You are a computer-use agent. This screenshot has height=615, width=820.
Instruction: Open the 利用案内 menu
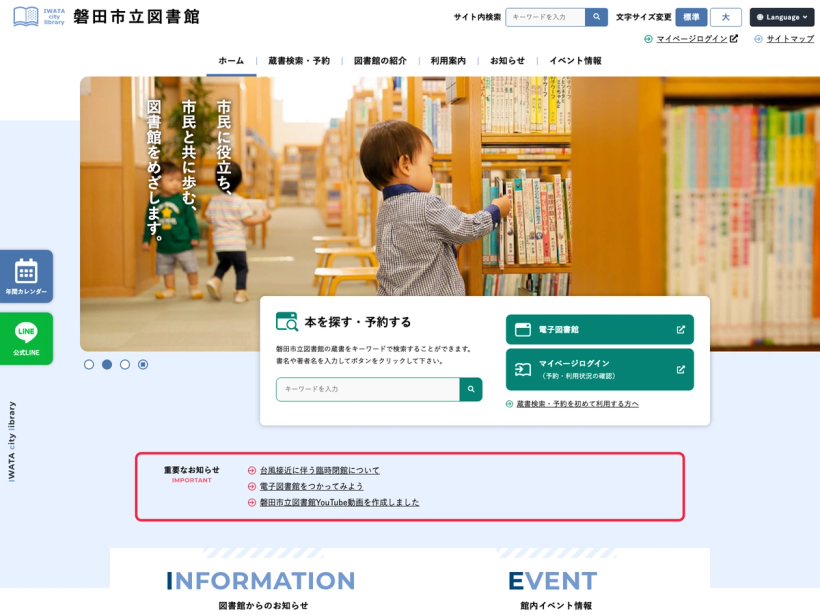[x=448, y=61]
